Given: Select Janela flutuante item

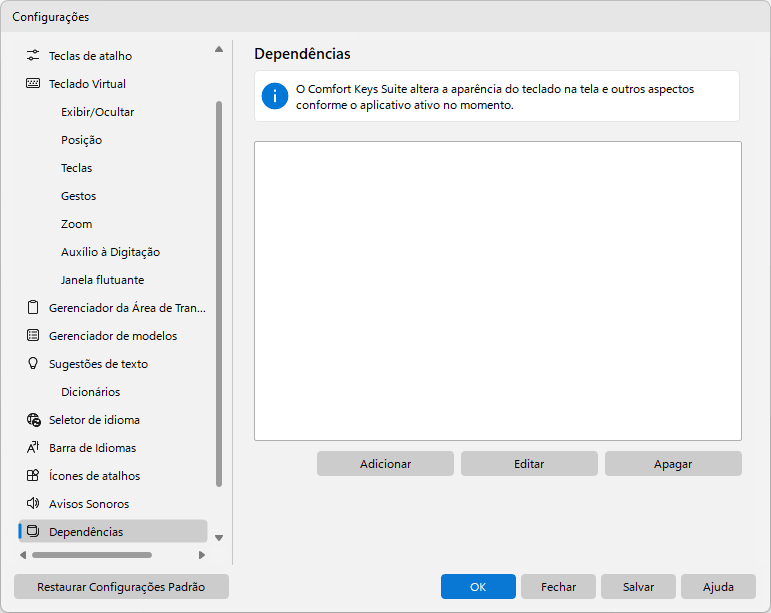Looking at the screenshot, I should pyautogui.click(x=102, y=280).
